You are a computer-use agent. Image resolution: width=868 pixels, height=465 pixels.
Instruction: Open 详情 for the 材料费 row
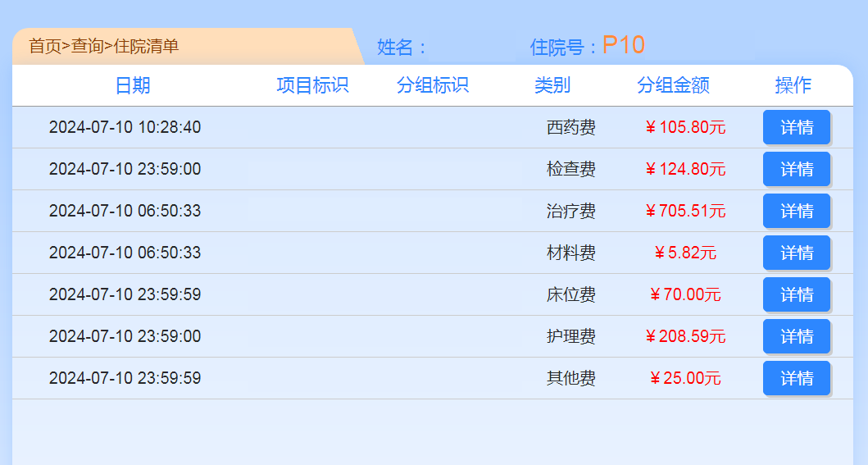(796, 253)
